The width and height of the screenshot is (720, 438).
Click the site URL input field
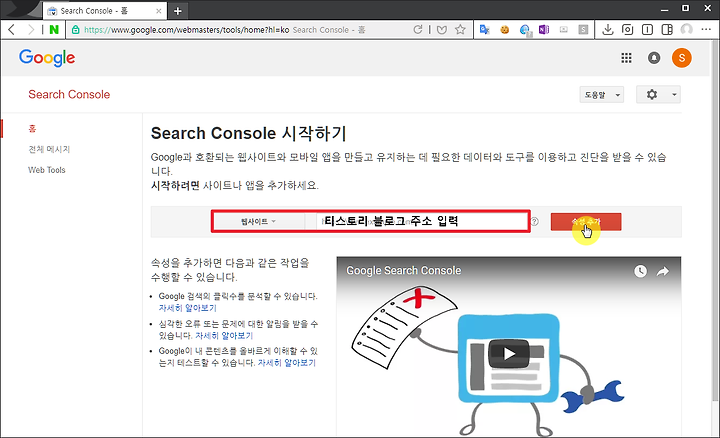pyautogui.click(x=422, y=222)
